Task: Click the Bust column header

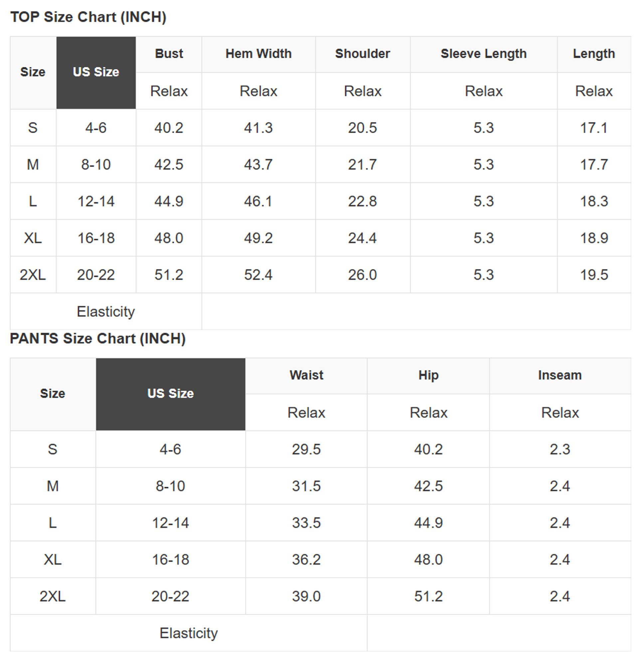Action: tap(169, 54)
